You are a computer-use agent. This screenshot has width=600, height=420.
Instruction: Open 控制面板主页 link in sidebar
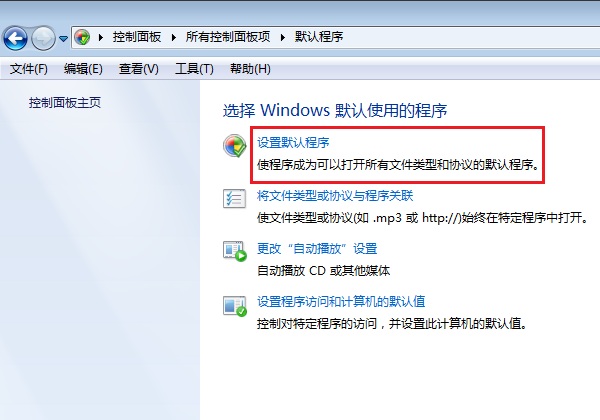pyautogui.click(x=65, y=103)
